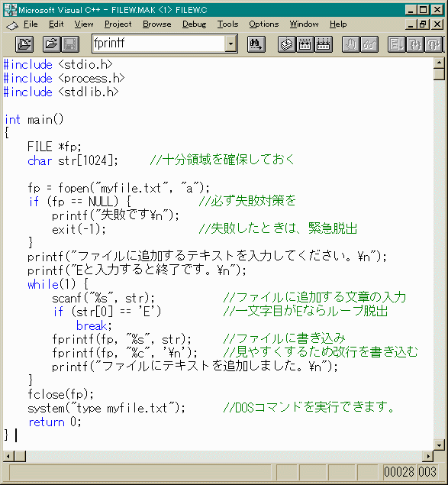The height and width of the screenshot is (485, 448).
Task: Click the Project Files toolbar icon
Action: coord(24,44)
